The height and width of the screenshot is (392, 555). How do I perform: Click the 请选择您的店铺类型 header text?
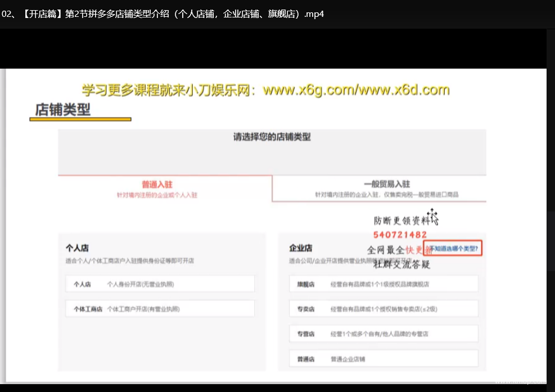click(272, 137)
